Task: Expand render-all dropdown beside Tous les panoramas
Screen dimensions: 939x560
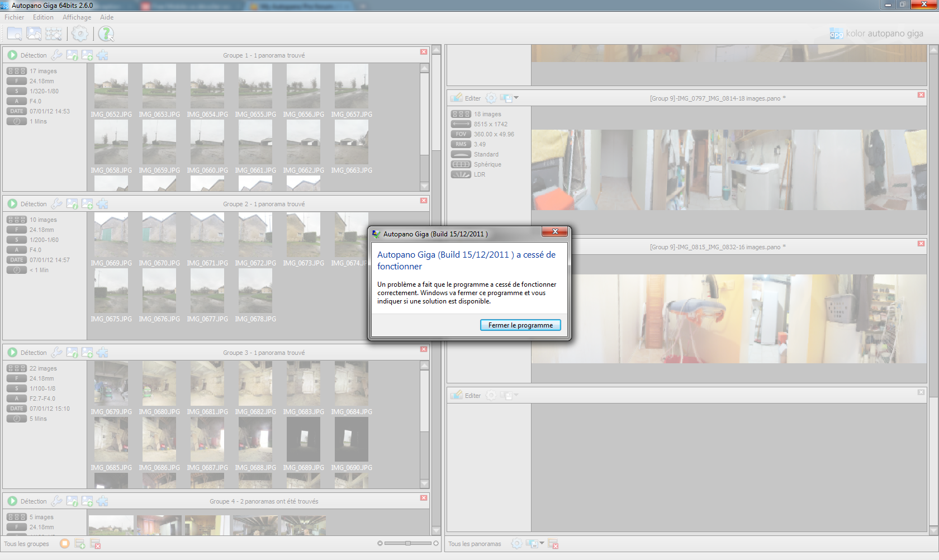Action: (542, 543)
